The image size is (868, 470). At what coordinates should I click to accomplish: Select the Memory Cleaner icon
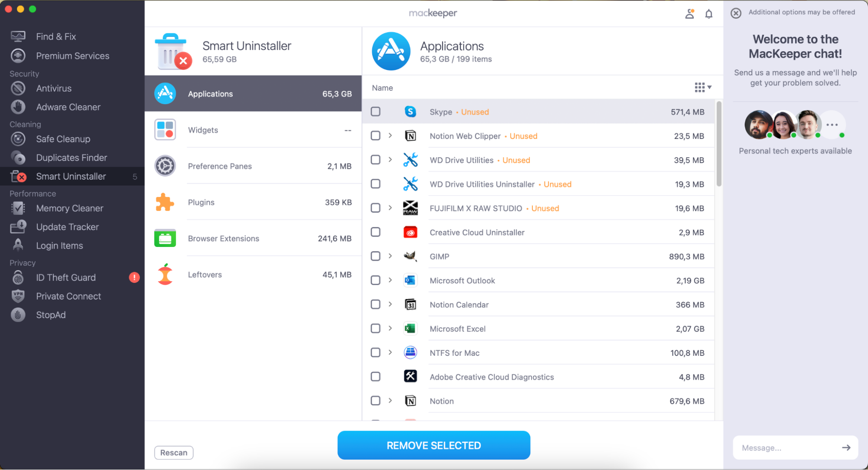tap(18, 208)
